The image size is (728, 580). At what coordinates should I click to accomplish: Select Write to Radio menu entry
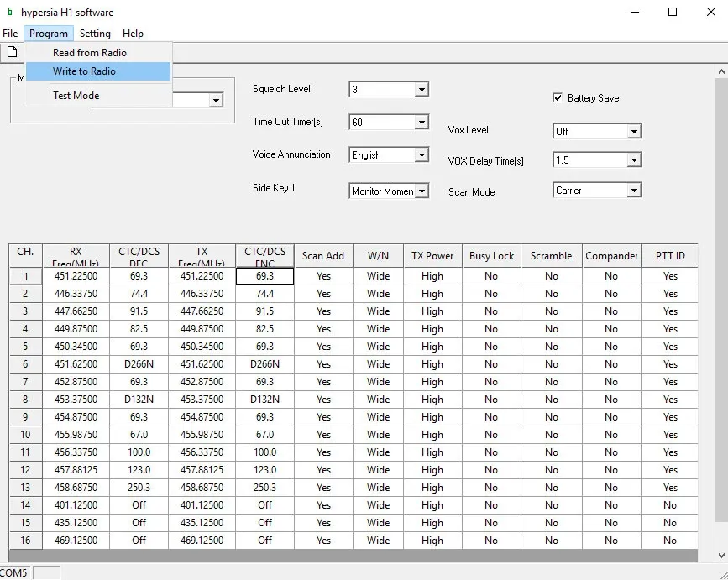[x=84, y=71]
